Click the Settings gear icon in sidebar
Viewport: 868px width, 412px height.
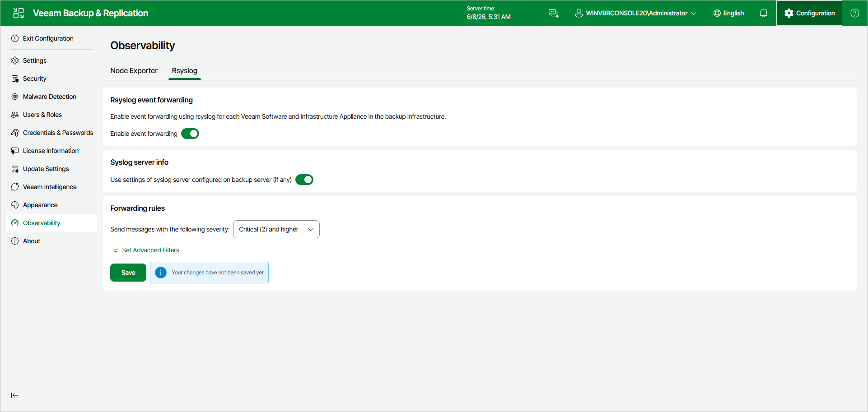[15, 60]
